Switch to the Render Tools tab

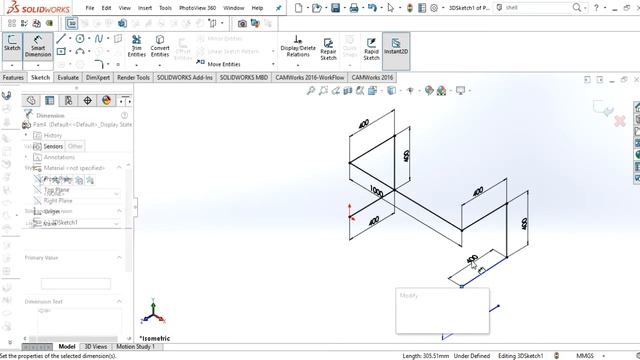click(133, 78)
